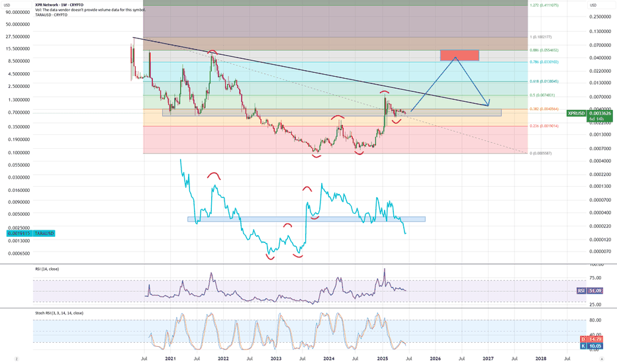Click the 0.0000070 right price-scale value

(x=600, y=251)
